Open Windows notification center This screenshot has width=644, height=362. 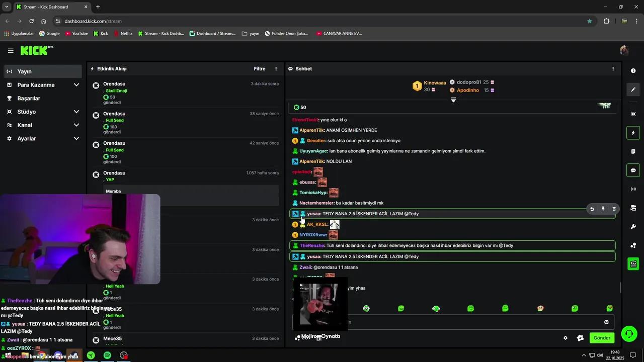pos(633,355)
